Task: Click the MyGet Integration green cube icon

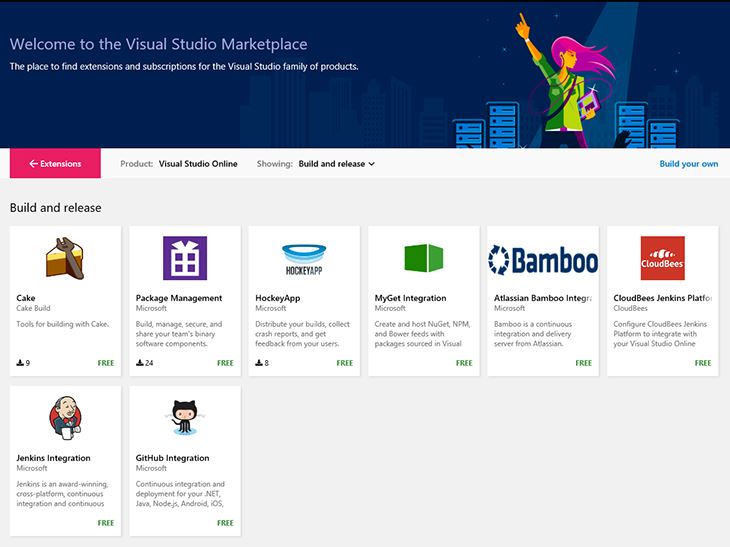Action: pyautogui.click(x=424, y=258)
